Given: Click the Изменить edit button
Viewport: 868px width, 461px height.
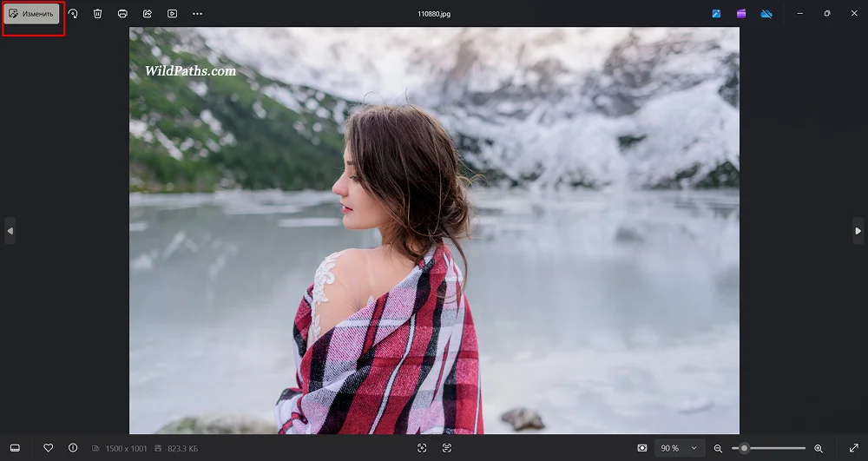Looking at the screenshot, I should point(31,14).
